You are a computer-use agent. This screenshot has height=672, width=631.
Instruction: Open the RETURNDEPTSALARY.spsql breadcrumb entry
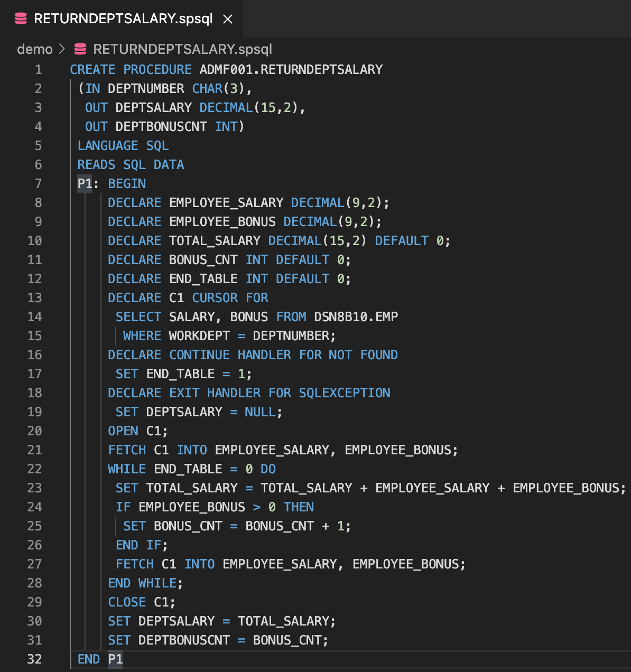tap(182, 49)
